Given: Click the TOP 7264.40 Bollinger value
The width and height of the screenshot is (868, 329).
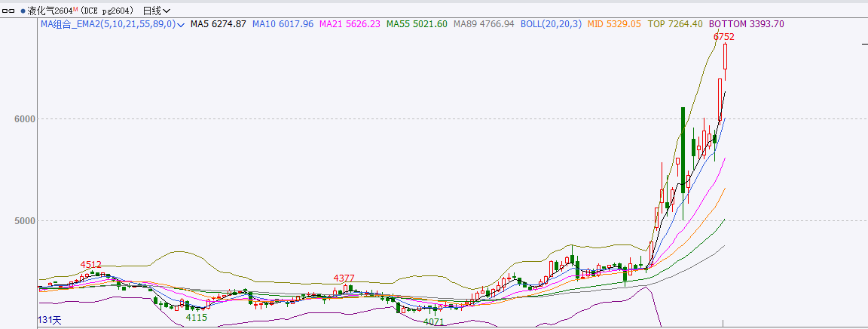Looking at the screenshot, I should click(x=675, y=24).
